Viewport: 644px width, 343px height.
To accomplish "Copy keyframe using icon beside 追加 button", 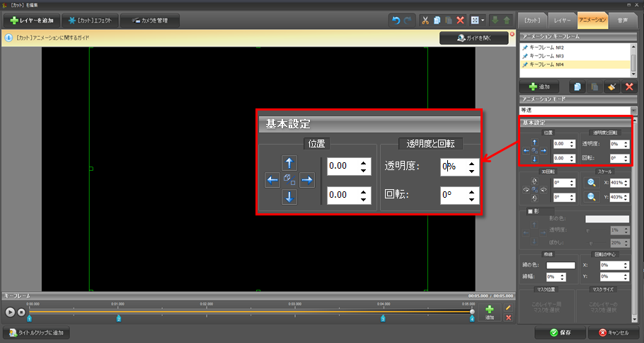I will tap(577, 86).
